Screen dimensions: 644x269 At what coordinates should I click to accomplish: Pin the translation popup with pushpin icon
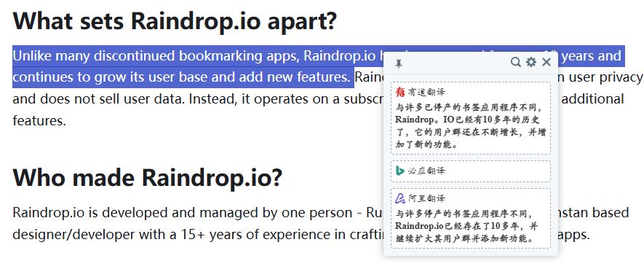pyautogui.click(x=398, y=63)
